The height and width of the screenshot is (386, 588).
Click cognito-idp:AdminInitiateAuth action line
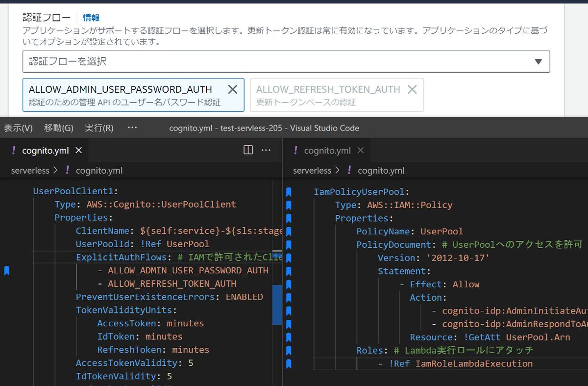510,311
